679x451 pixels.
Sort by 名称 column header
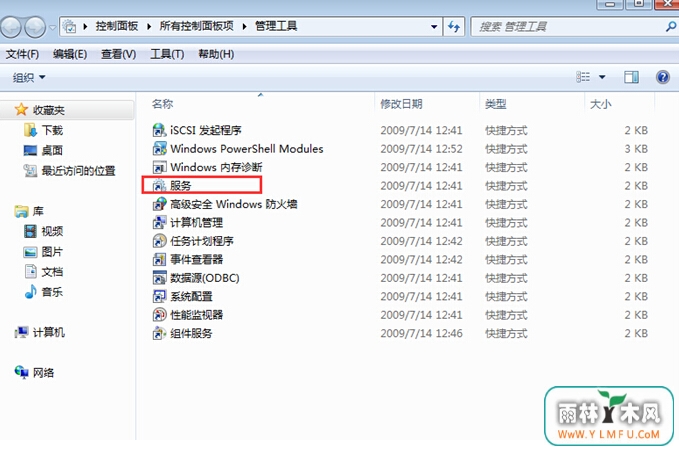pyautogui.click(x=162, y=104)
